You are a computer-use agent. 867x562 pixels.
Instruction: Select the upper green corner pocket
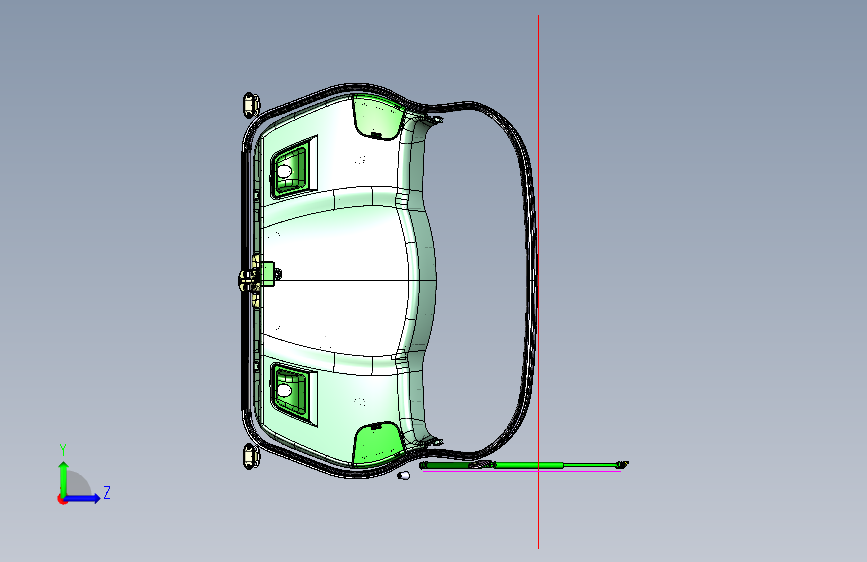click(378, 117)
